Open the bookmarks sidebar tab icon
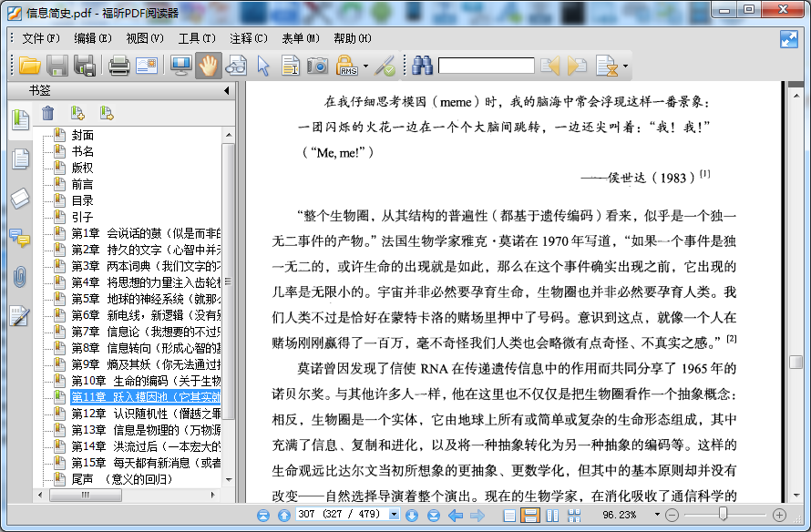The image size is (811, 532). [x=20, y=119]
